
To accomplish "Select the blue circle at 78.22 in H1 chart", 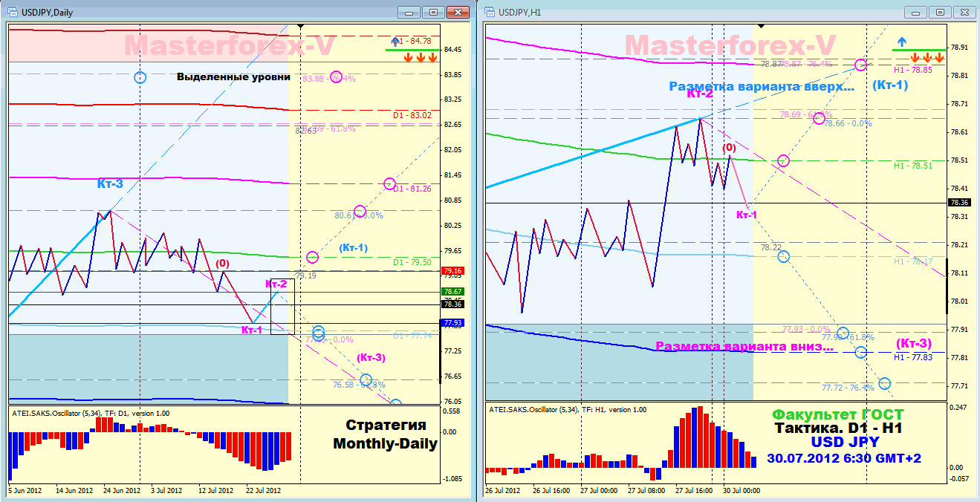I will click(x=783, y=256).
